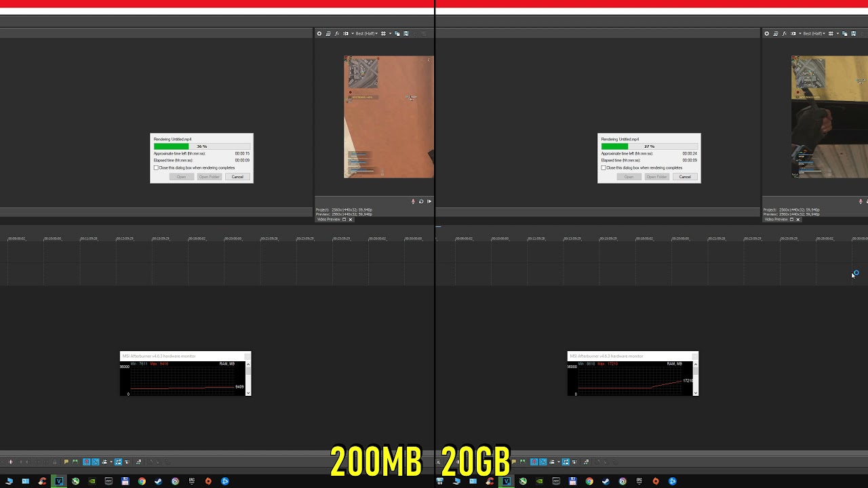This screenshot has height=488, width=868.
Task: Open Steam in left taskbar
Action: tap(159, 481)
